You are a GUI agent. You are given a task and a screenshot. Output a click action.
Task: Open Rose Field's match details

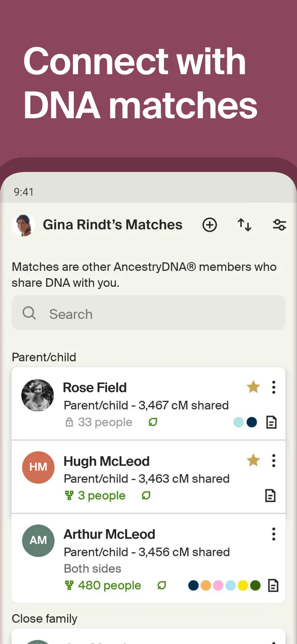[95, 387]
